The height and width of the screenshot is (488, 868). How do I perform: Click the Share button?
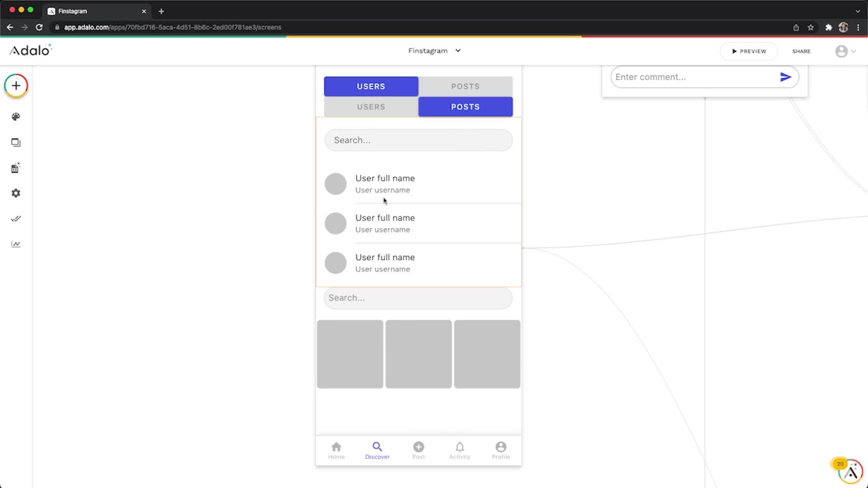pos(801,51)
